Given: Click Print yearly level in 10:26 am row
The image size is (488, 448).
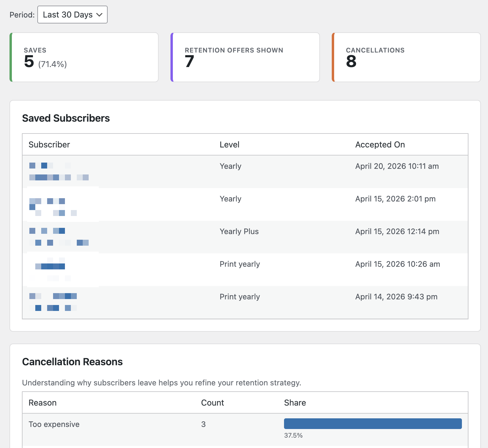Looking at the screenshot, I should coord(240,264).
